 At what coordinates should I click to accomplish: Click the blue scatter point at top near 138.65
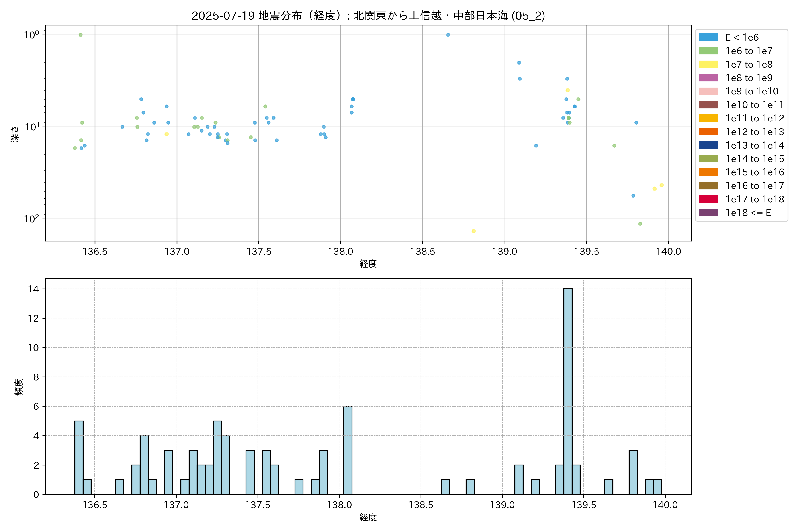point(448,35)
